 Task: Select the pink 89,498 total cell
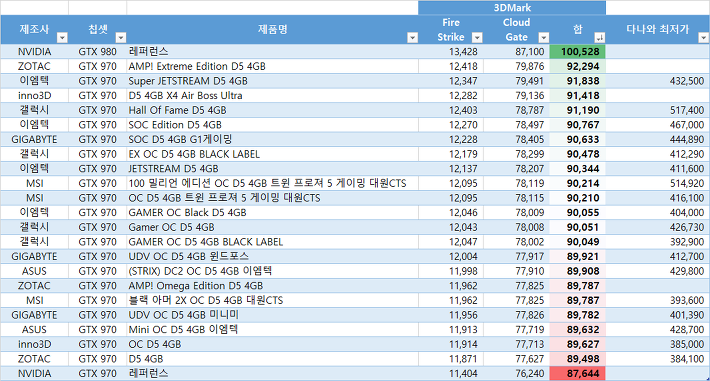(578, 359)
